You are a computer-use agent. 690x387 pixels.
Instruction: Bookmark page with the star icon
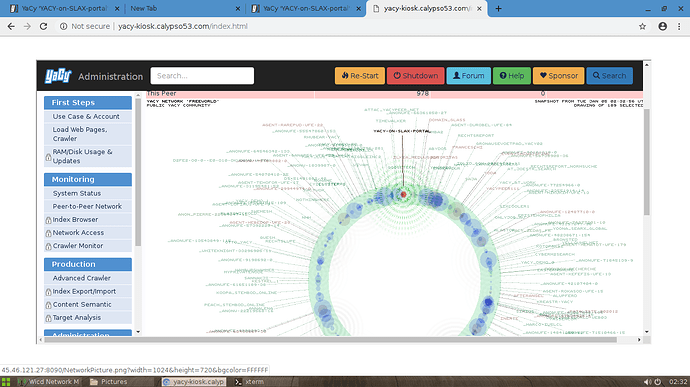pos(642,26)
